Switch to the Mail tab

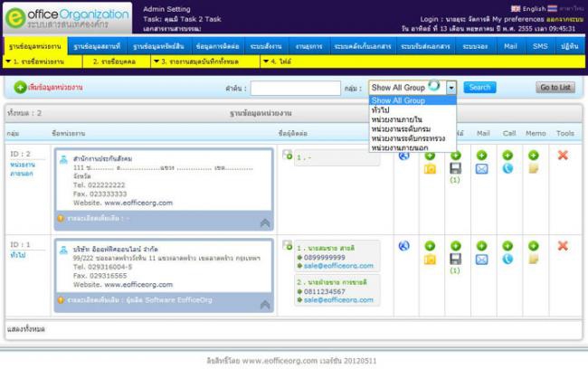tap(510, 46)
